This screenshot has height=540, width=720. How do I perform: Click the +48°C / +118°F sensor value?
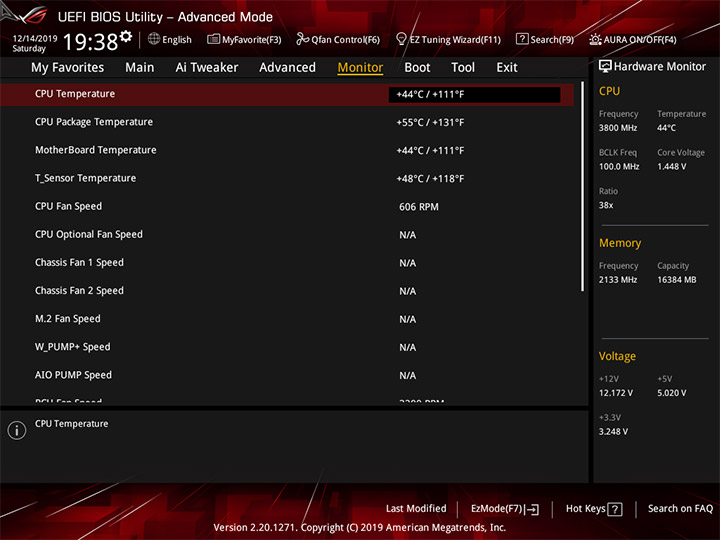pyautogui.click(x=430, y=179)
